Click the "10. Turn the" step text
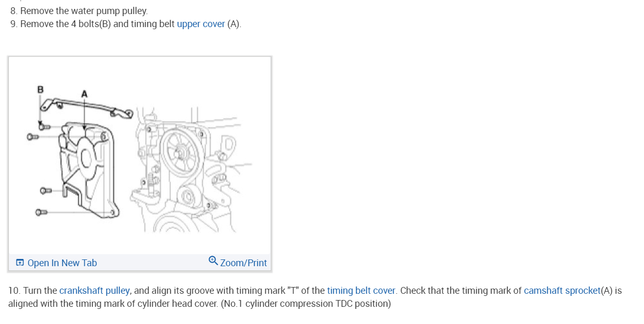Screen dimensions: 644x324 pos(33,291)
